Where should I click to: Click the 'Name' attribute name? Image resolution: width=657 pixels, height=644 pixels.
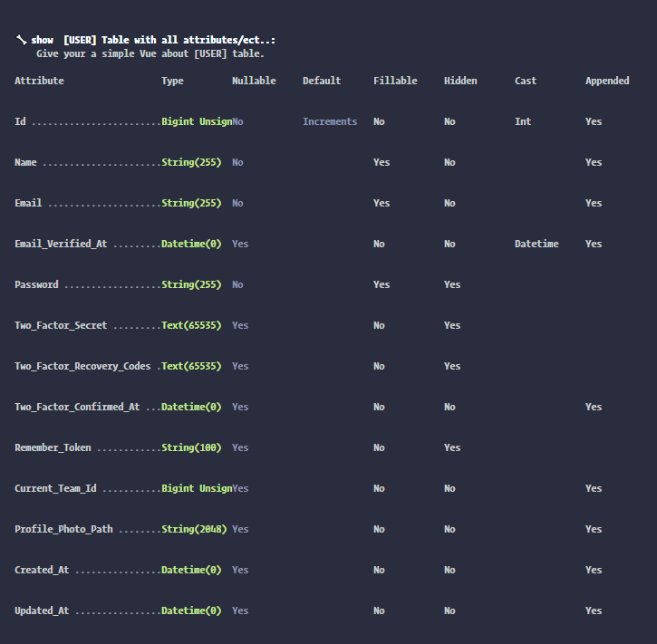click(25, 162)
